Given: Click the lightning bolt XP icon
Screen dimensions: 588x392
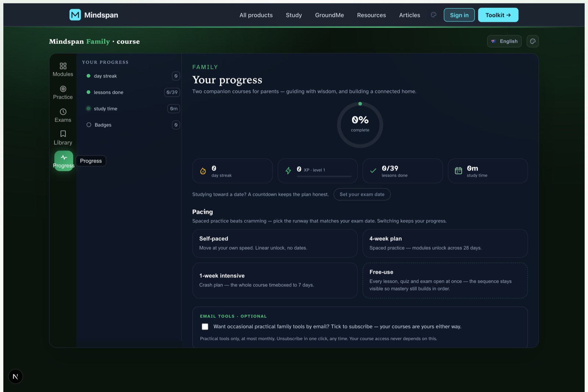Looking at the screenshot, I should [x=288, y=171].
